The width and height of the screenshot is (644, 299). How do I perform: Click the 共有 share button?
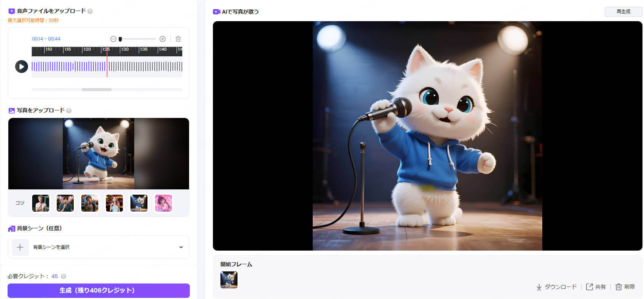[596, 287]
